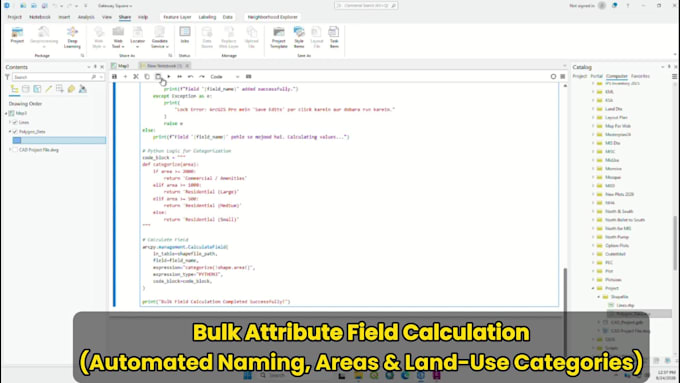Open the cell type Code dropdown
Viewport: 680px width, 383px height.
point(225,77)
